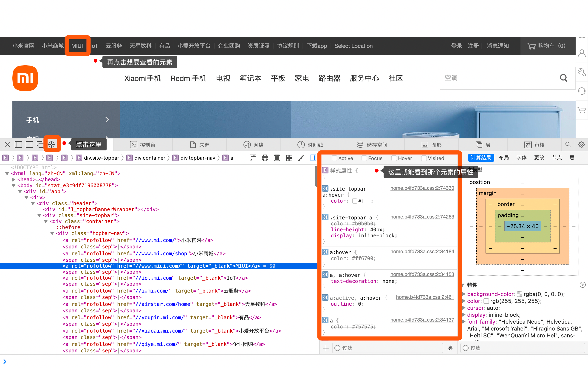Collapse the div class="site-topbar" node
Viewport: 588px width, 368px height.
[x=39, y=216]
